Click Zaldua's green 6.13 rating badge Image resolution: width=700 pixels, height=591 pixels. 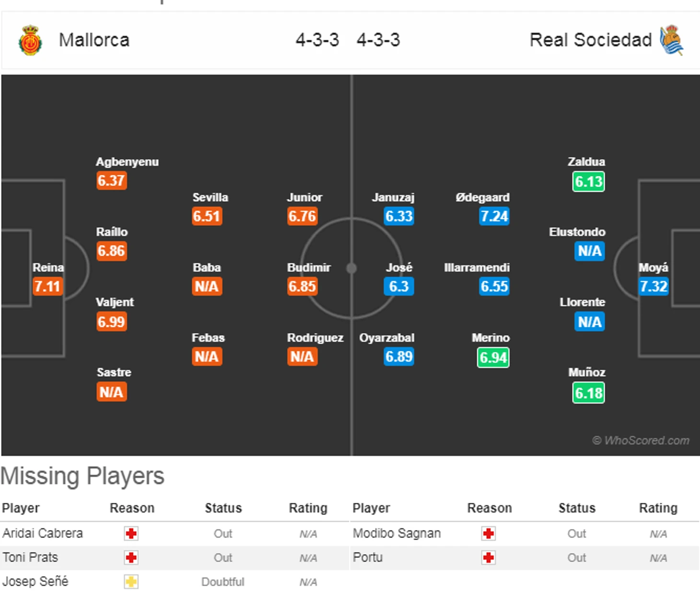588,182
